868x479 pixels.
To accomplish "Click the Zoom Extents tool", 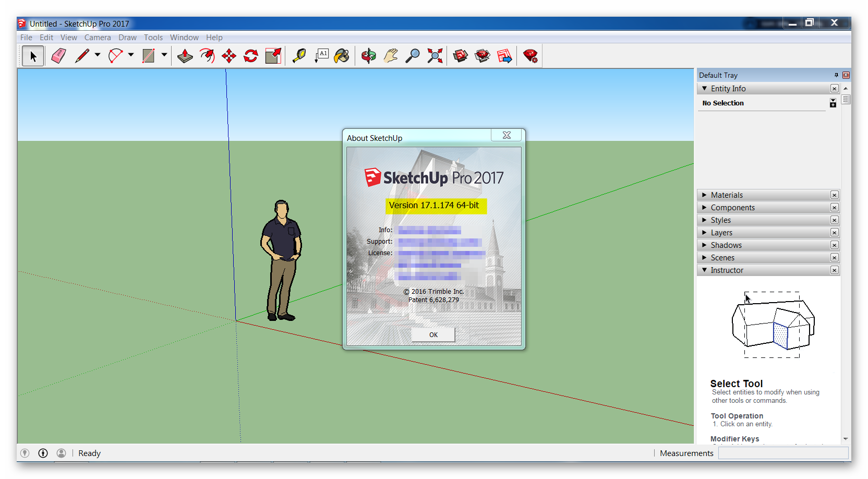I will click(x=435, y=56).
